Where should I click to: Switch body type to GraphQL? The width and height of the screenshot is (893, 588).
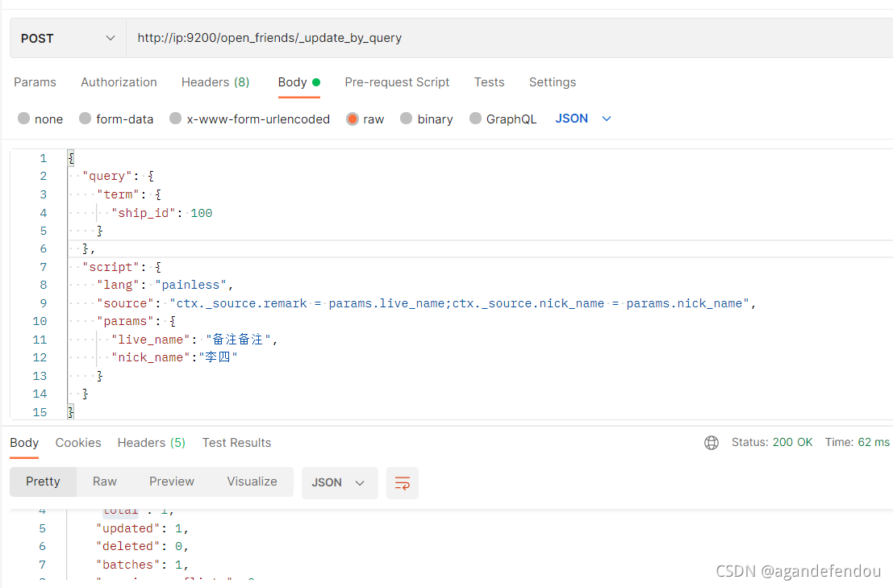coord(476,118)
